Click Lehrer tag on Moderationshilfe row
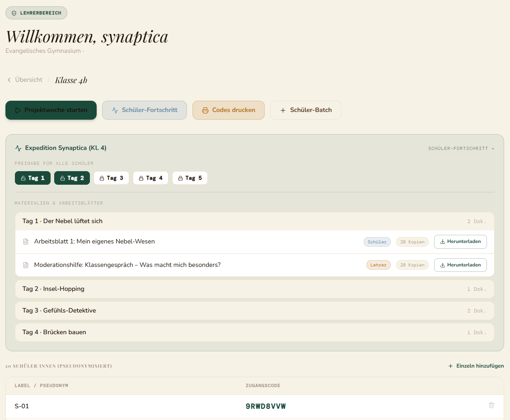The image size is (510, 420). coord(378,265)
